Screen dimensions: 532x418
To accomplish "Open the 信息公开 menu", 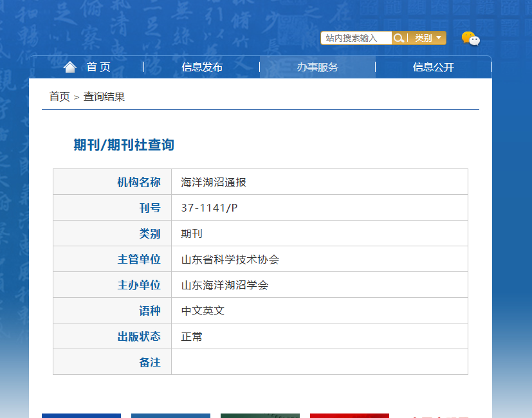I will pos(434,67).
